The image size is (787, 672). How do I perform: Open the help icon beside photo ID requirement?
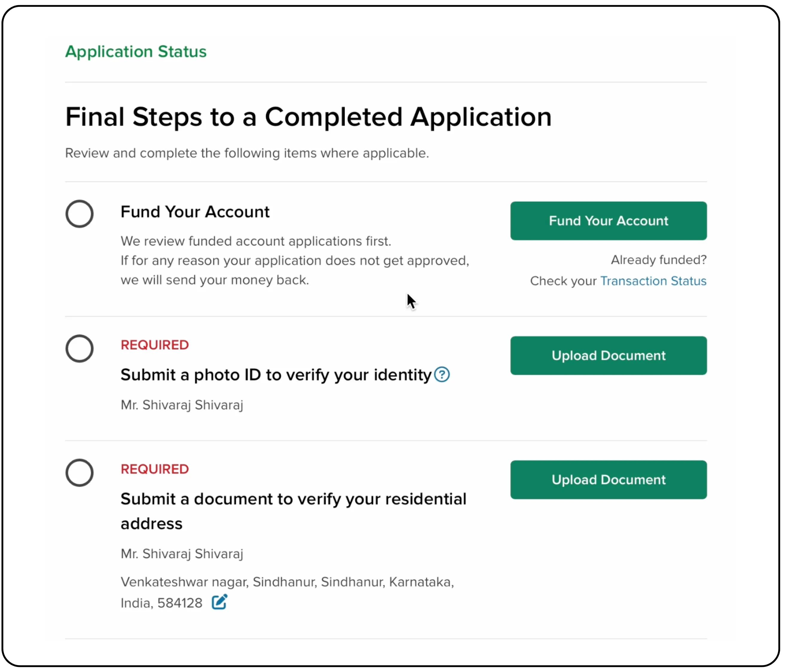[442, 375]
